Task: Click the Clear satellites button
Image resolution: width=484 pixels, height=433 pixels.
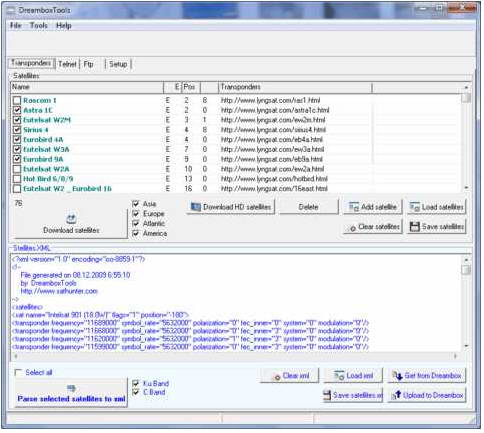Action: 373,227
